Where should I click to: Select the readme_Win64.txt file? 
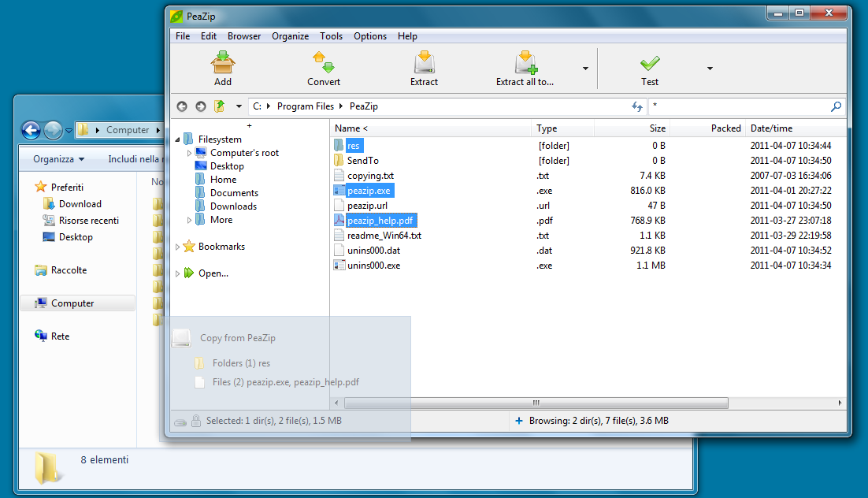tap(384, 236)
